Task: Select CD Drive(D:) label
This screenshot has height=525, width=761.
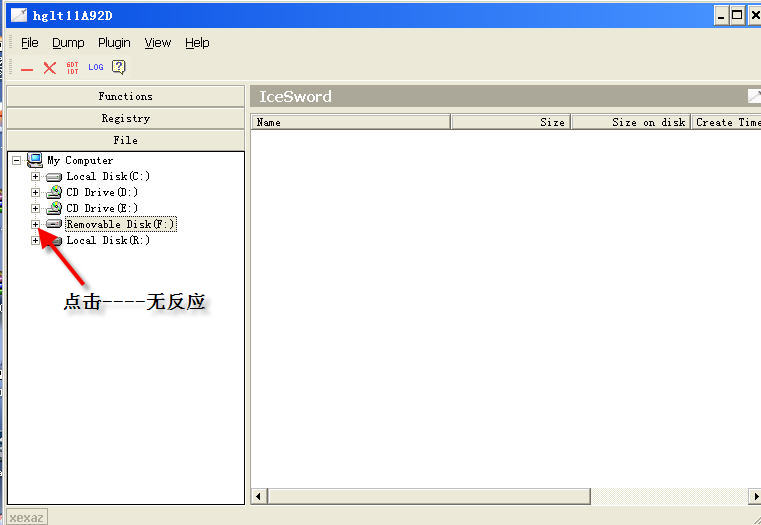Action: tap(102, 192)
